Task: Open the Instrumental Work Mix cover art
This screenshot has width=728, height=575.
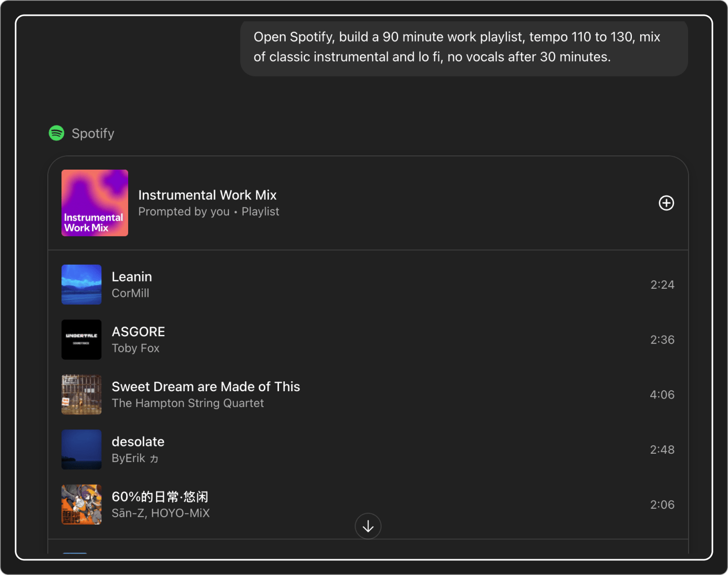Action: pyautogui.click(x=95, y=203)
